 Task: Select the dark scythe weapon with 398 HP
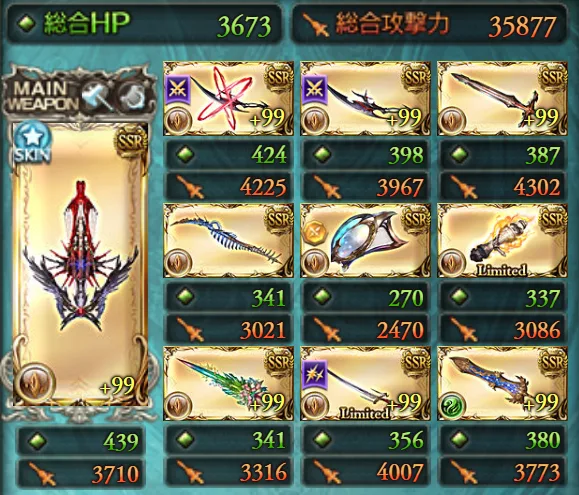(x=365, y=98)
